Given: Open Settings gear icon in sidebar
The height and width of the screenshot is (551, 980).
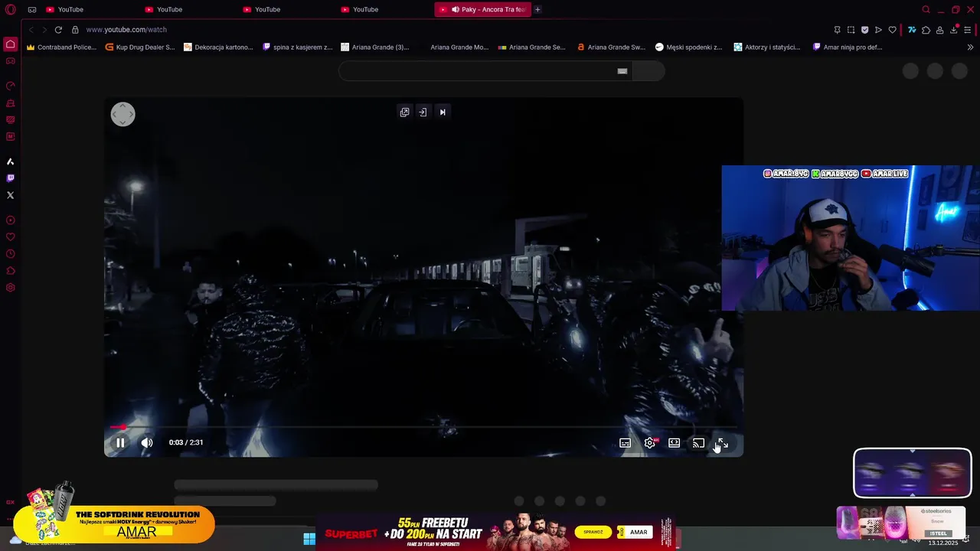Looking at the screenshot, I should (10, 288).
